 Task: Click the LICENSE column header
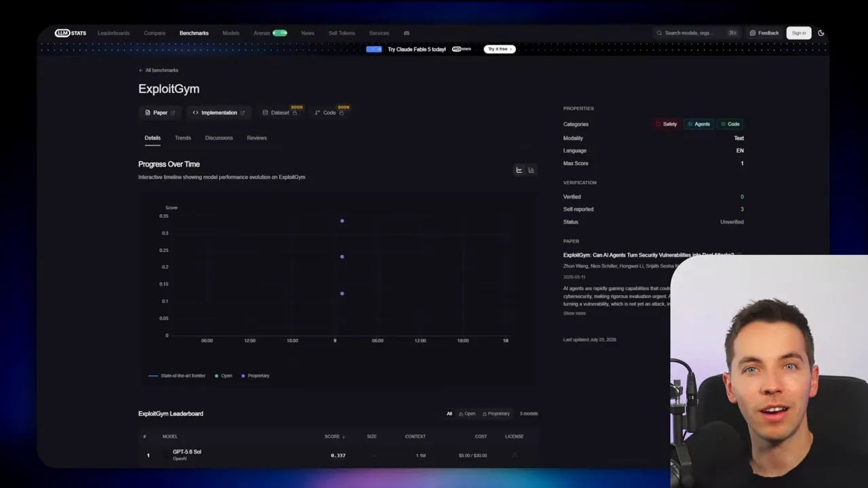(x=514, y=436)
